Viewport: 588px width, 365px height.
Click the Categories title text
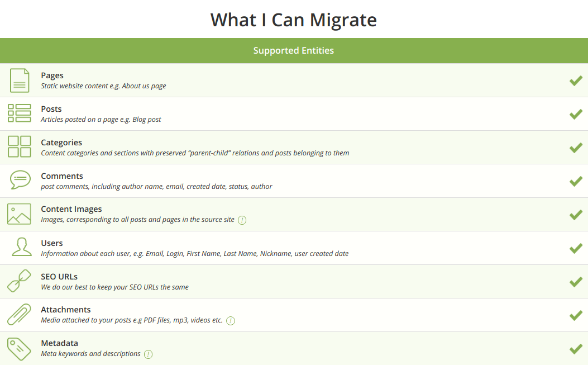(x=61, y=143)
